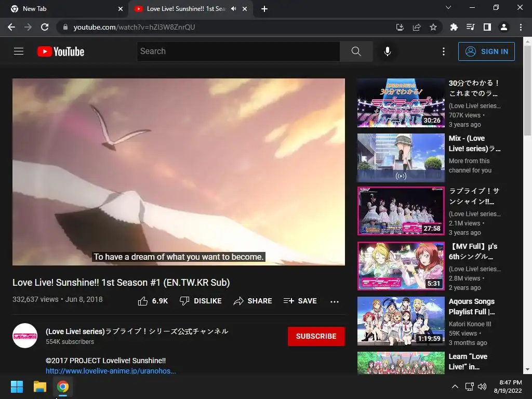
Task: Open the Love Live channel avatar
Action: (x=25, y=336)
